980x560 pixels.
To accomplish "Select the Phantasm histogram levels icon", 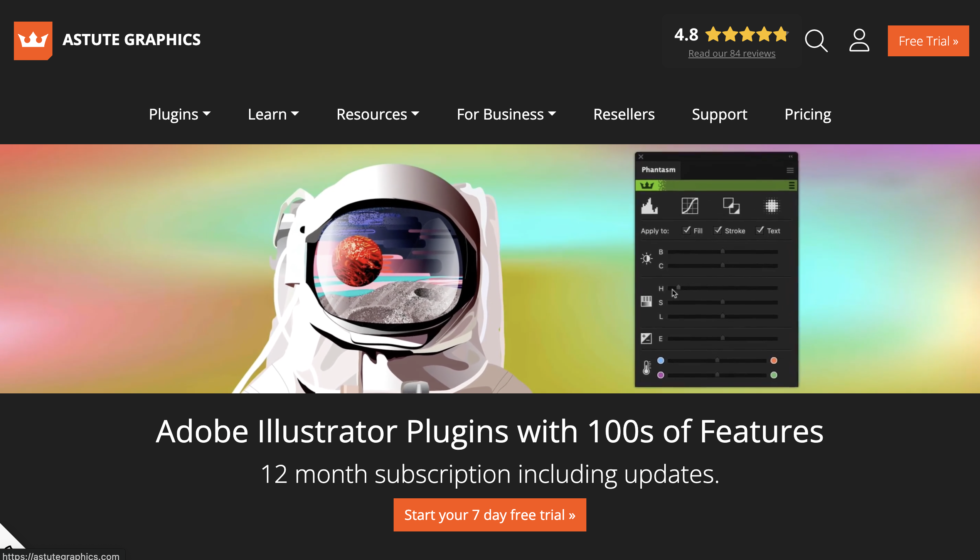I will [649, 206].
